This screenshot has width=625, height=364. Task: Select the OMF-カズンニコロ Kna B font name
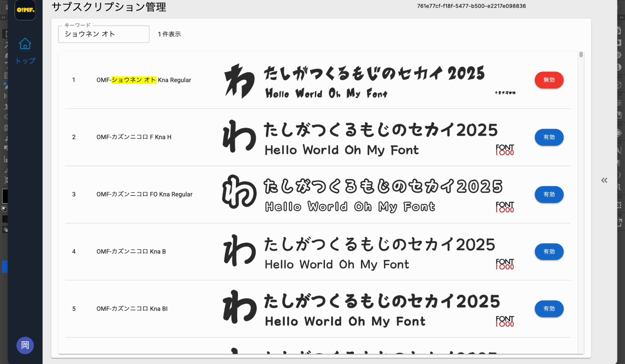coord(131,251)
